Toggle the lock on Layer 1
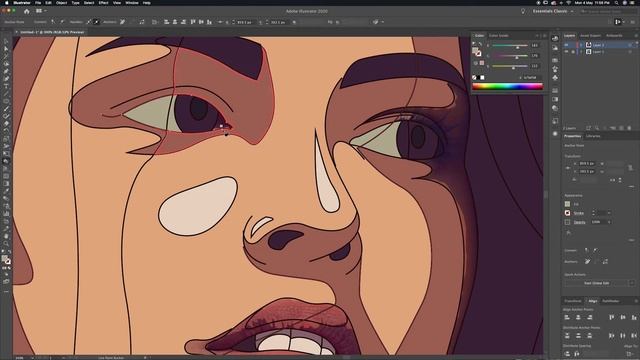 coord(573,52)
